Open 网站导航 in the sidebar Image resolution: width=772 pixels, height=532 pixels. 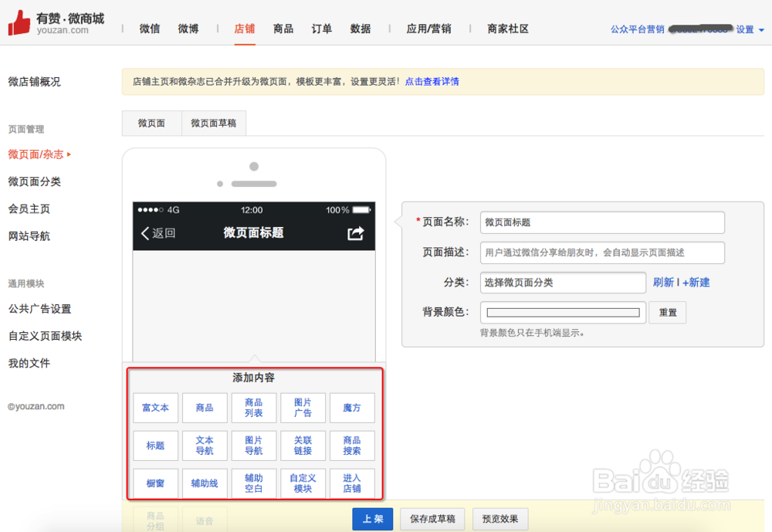click(x=29, y=236)
